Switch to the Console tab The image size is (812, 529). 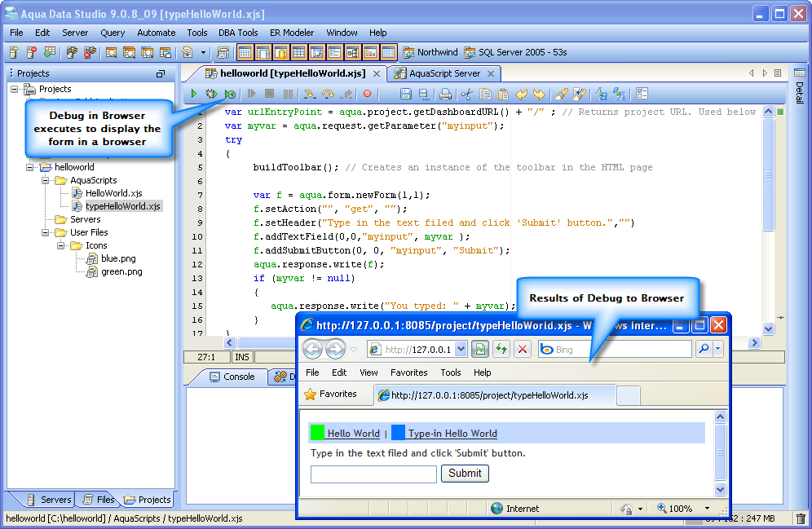tap(232, 377)
